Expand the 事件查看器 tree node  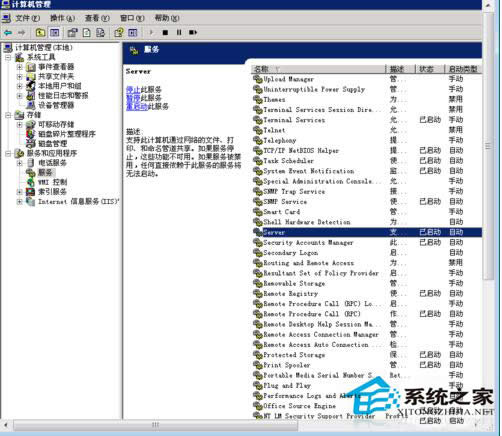point(19,67)
